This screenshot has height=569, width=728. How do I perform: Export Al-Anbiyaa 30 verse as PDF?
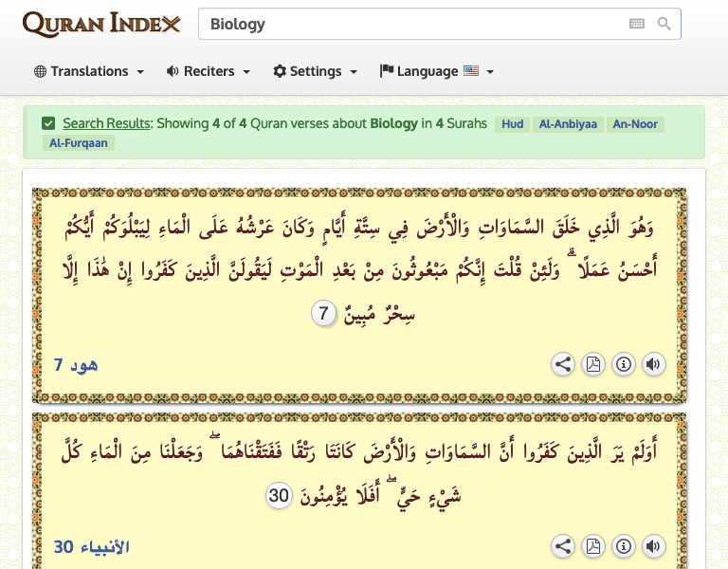tap(592, 546)
